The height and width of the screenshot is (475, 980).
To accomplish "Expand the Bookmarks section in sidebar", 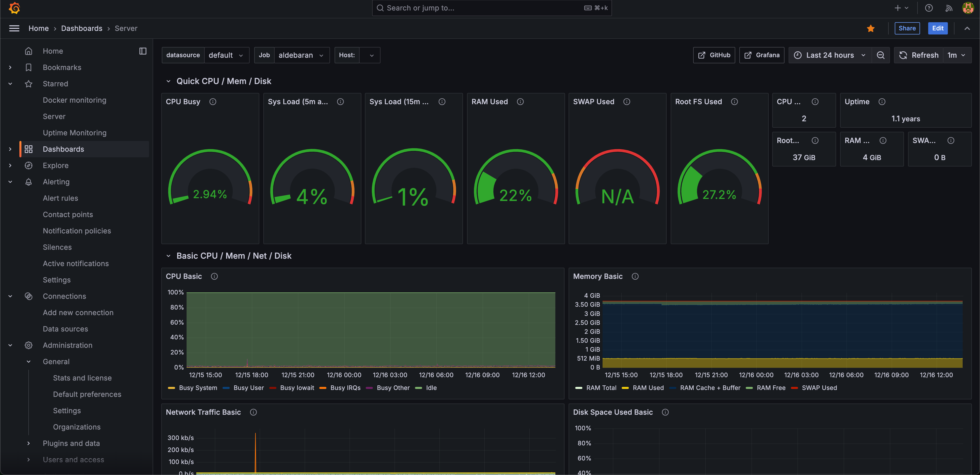I will (x=10, y=67).
